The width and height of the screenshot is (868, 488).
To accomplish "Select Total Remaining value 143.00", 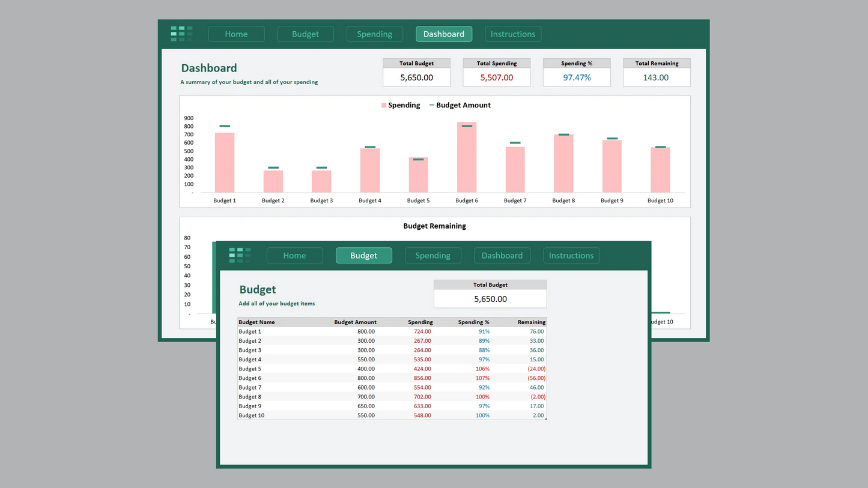I will [x=657, y=77].
